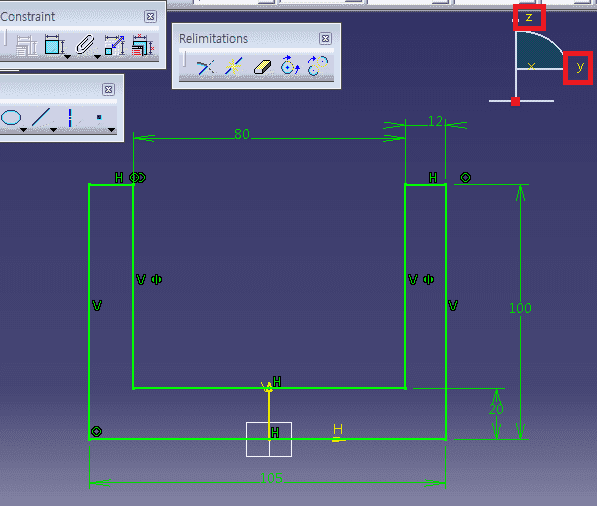Select the 105 dimension value
This screenshot has height=506, width=597.
(271, 478)
